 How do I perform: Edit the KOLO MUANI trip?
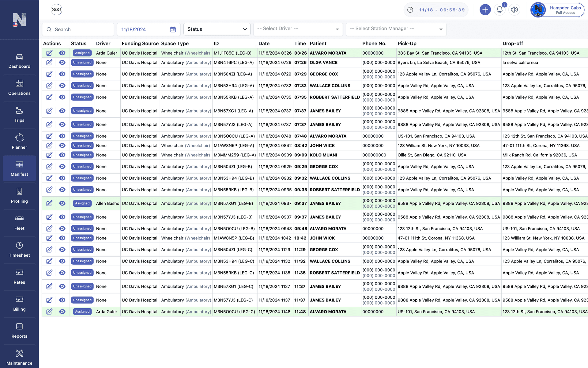[x=49, y=155]
